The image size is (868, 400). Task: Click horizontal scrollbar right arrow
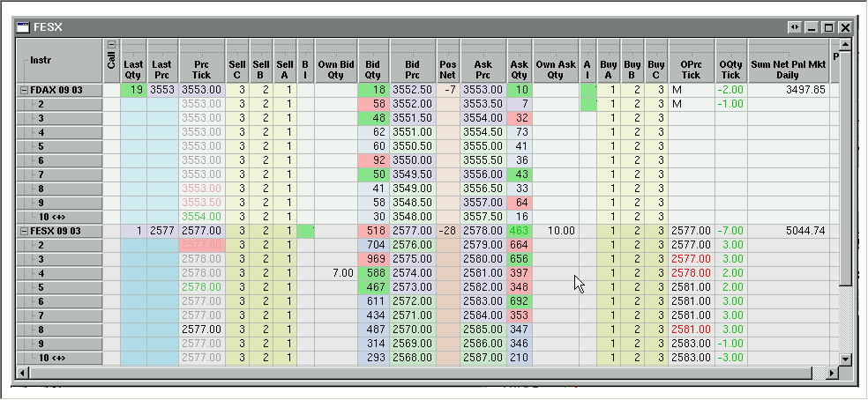(831, 374)
